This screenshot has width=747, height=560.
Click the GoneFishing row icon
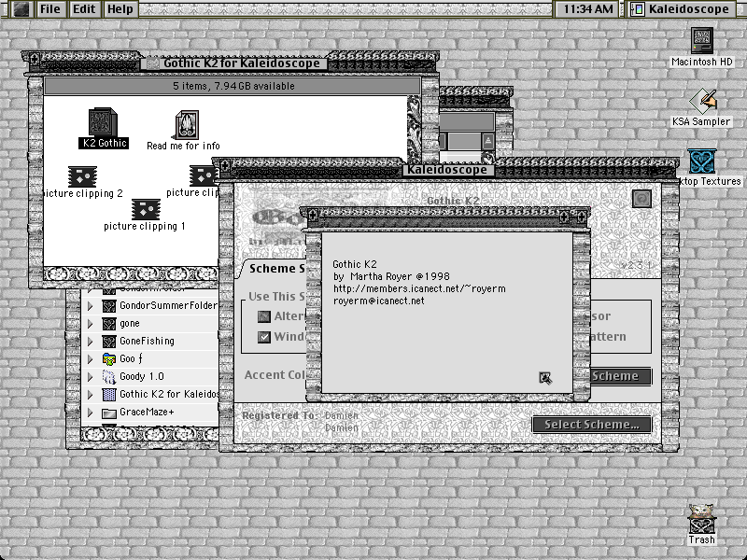click(x=109, y=342)
